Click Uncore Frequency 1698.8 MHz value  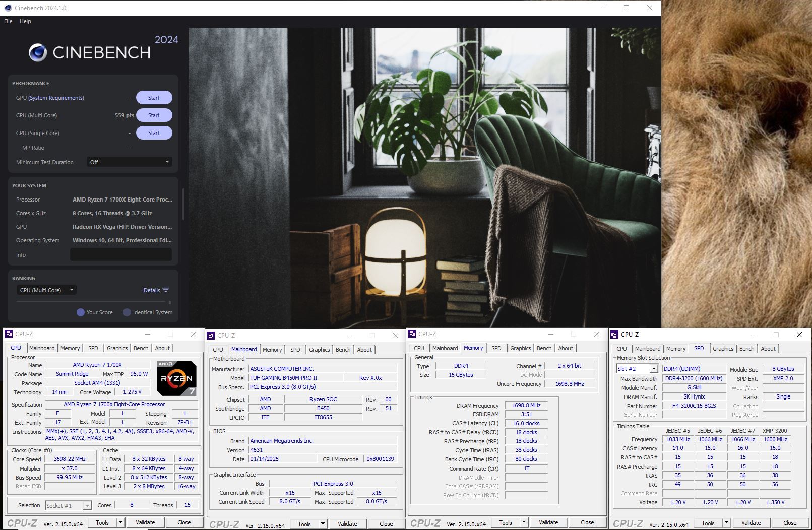click(570, 384)
